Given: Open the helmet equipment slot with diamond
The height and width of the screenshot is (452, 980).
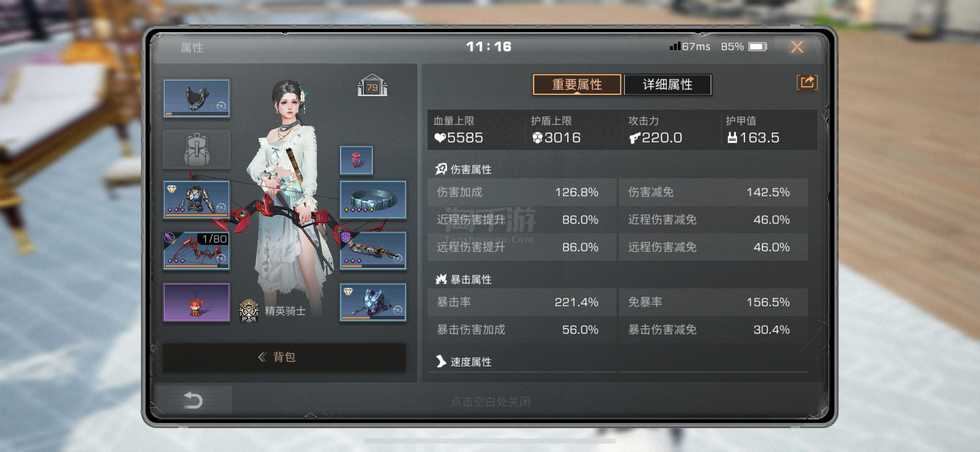Looking at the screenshot, I should tap(373, 302).
